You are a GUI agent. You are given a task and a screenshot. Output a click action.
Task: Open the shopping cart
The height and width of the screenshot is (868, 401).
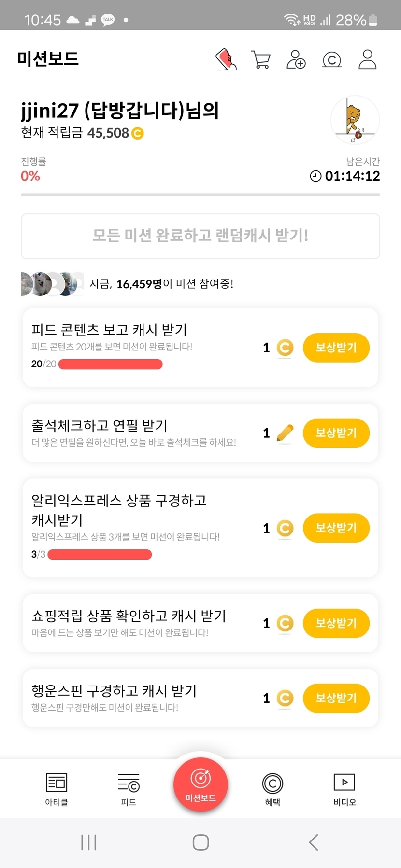pos(261,60)
